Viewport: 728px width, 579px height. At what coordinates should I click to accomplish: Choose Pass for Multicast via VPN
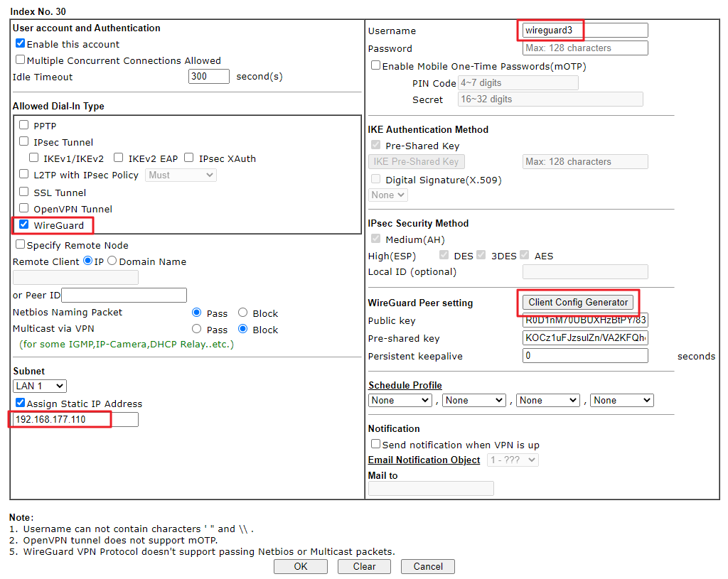197,330
